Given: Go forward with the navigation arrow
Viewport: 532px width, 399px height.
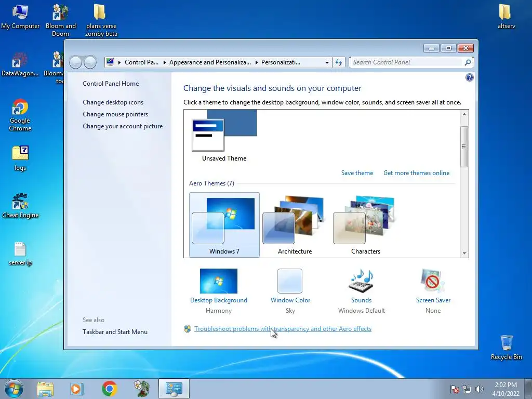Looking at the screenshot, I should point(90,62).
